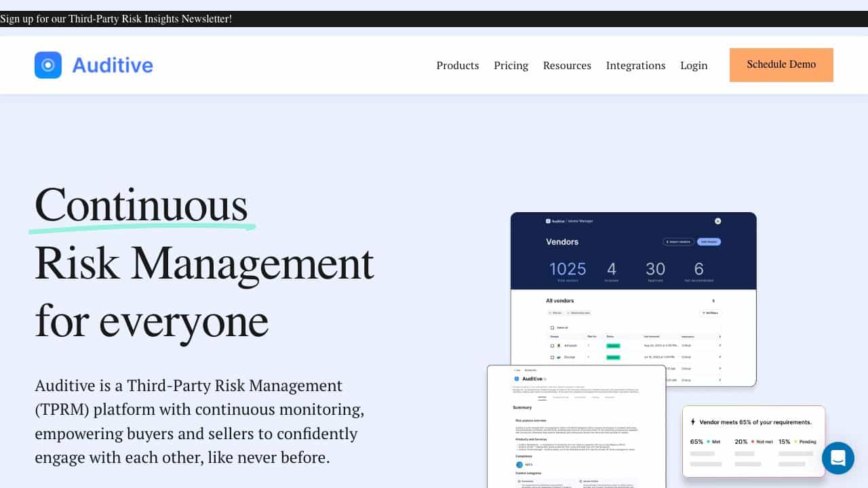Open the Resources menu
Image resolution: width=868 pixels, height=488 pixels.
[x=567, y=65]
